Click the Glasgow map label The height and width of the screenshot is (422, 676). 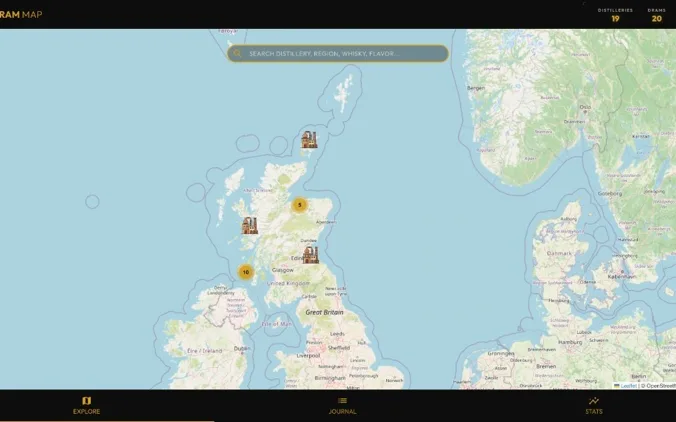(283, 270)
